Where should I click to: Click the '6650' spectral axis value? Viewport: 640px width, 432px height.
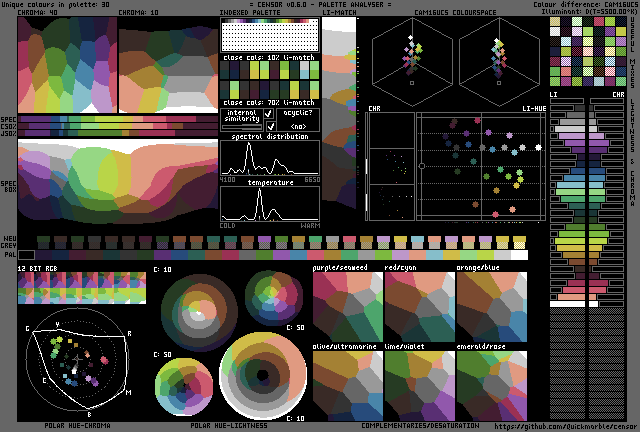click(x=312, y=180)
